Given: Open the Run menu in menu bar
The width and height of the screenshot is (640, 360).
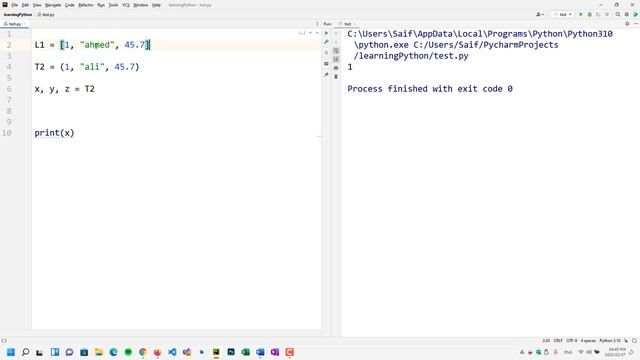Looking at the screenshot, I should click(101, 5).
